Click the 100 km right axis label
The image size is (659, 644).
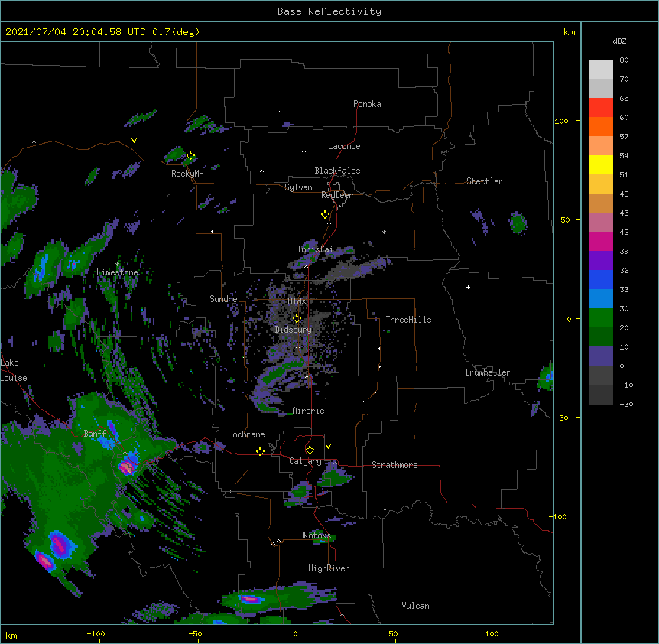click(x=561, y=121)
